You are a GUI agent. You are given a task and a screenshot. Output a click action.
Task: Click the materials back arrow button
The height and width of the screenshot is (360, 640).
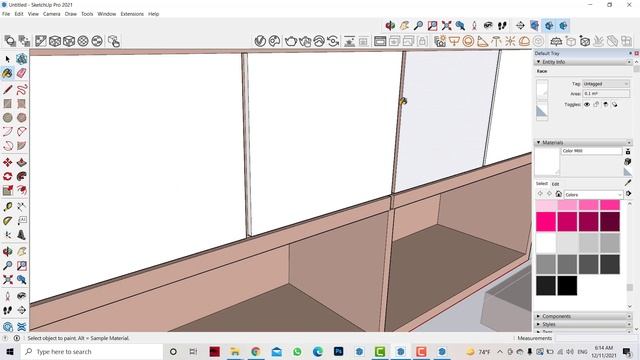[x=540, y=194]
